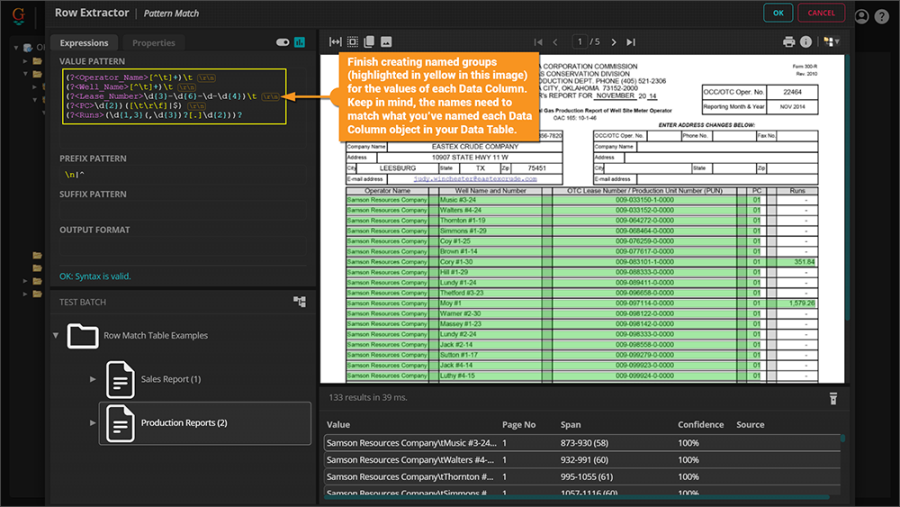Clear results with the flashlight icon
This screenshot has height=507, width=900.
(x=832, y=398)
